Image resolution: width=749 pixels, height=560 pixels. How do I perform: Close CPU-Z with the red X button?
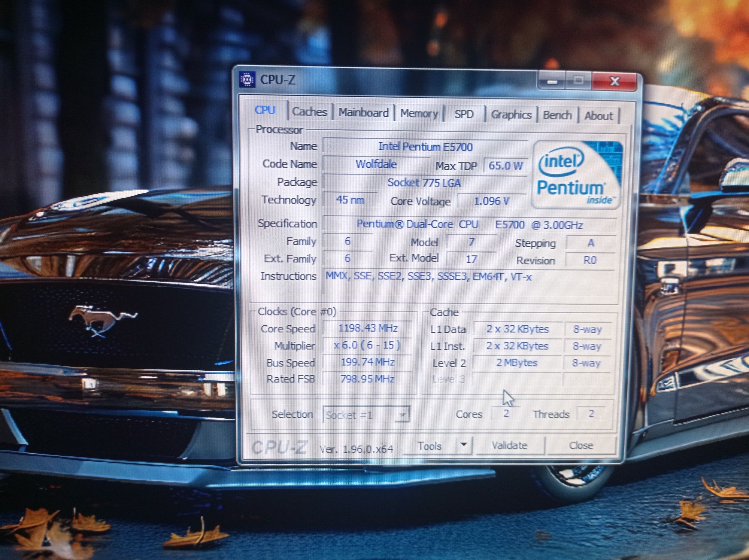coord(614,82)
